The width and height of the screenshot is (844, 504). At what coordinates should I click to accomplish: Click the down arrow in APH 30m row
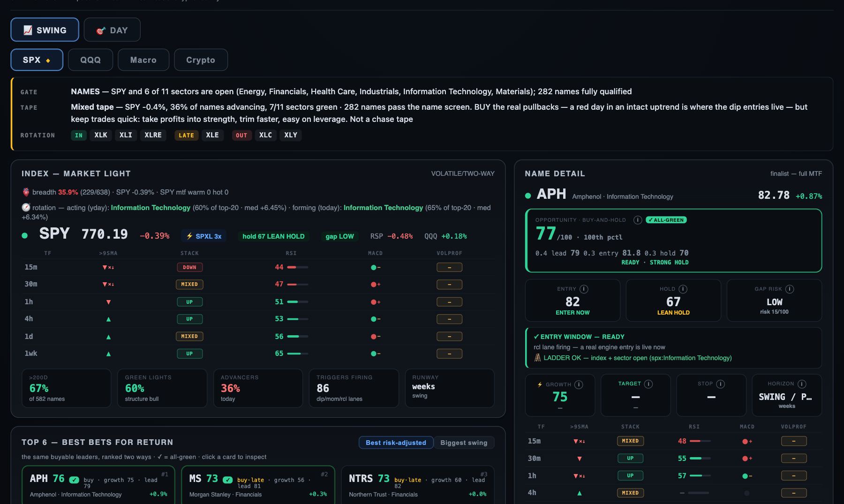pos(580,459)
